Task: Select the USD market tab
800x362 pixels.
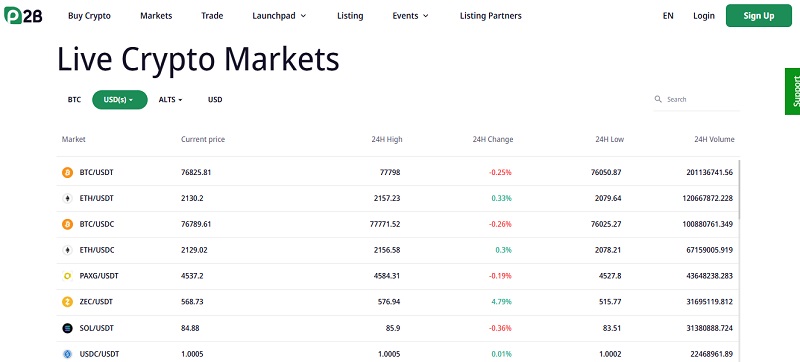Action: [215, 100]
